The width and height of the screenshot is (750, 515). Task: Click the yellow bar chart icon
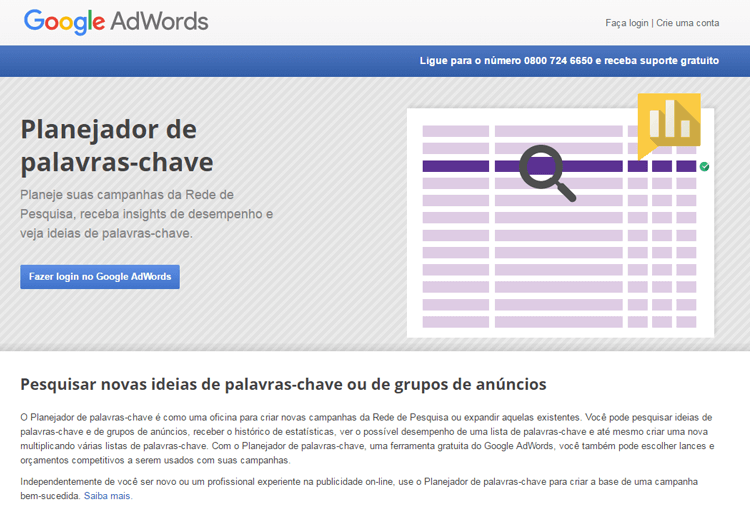(x=670, y=122)
